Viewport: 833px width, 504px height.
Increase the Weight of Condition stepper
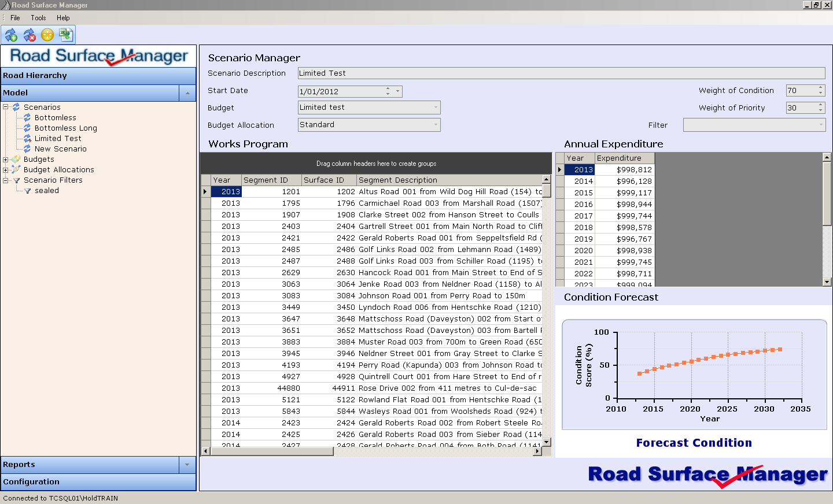point(821,88)
